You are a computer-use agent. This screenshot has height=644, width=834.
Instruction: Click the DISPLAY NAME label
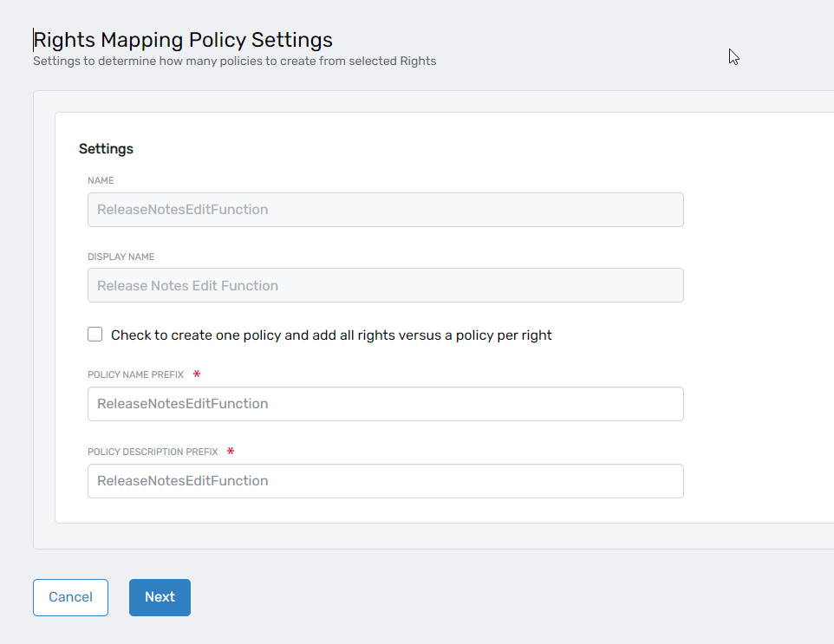pyautogui.click(x=121, y=257)
